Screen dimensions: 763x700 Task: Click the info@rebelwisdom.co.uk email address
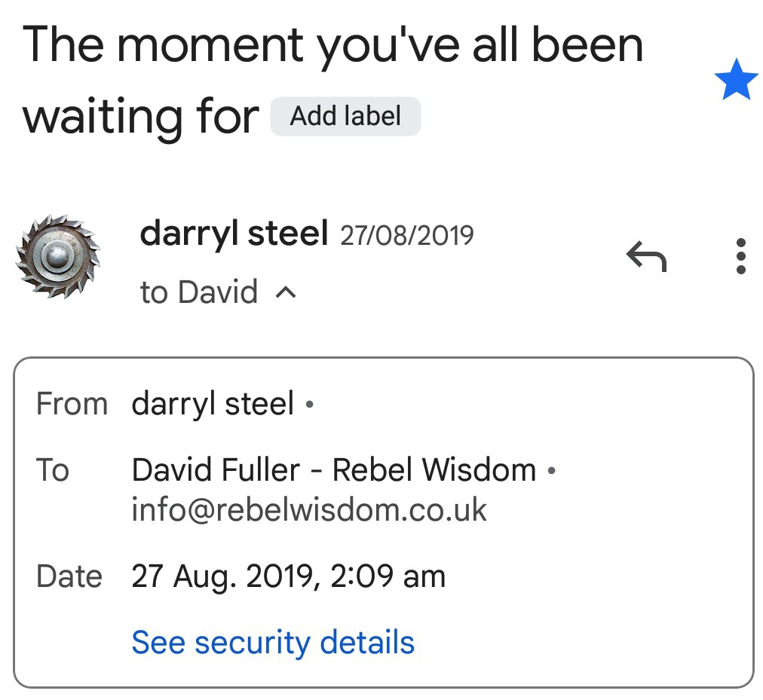pos(309,509)
